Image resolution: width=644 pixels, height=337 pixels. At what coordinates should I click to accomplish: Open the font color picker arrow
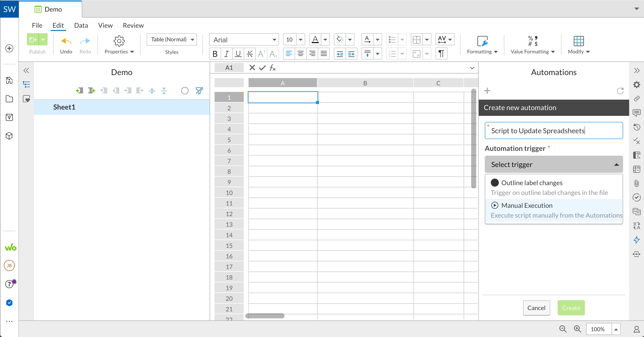pyautogui.click(x=325, y=40)
